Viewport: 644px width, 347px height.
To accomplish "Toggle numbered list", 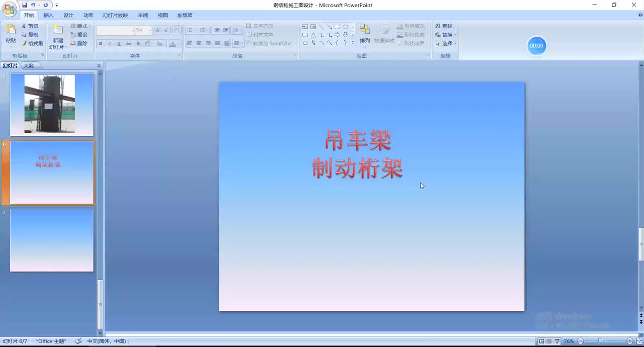I will click(x=204, y=30).
